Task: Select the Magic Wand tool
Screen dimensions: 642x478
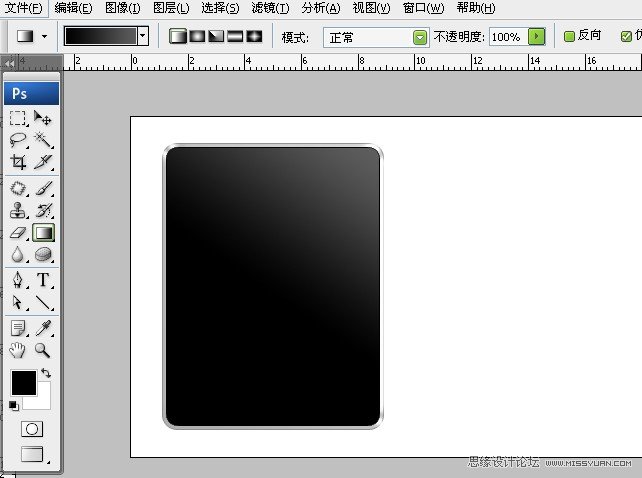Action: (x=43, y=140)
